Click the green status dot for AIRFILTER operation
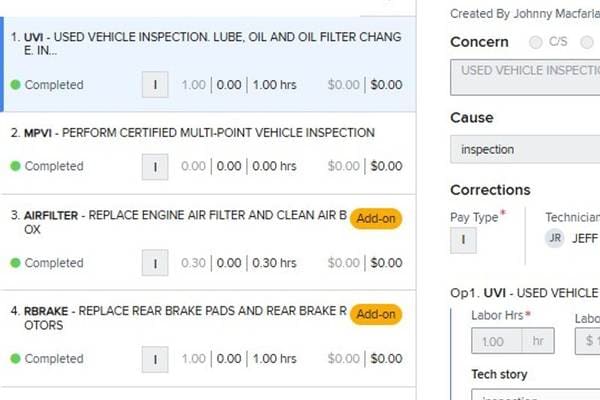The height and width of the screenshot is (400, 600). click(15, 263)
